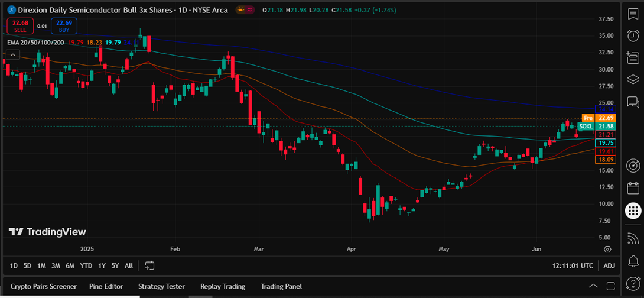Click the red SELL 22.68 button

coord(19,26)
